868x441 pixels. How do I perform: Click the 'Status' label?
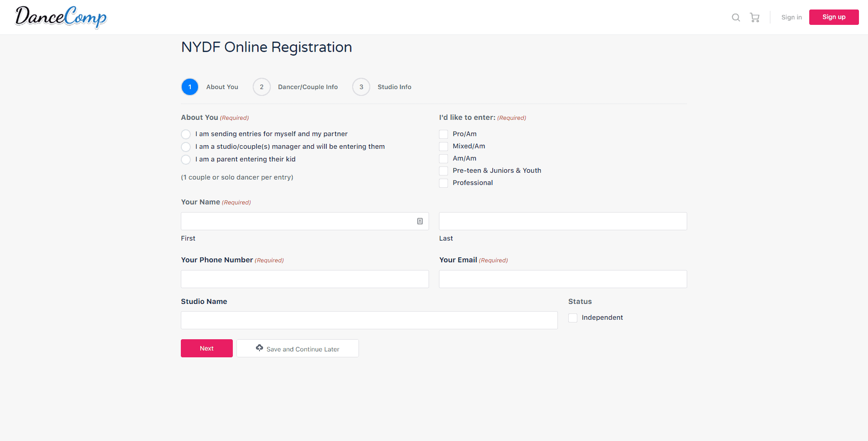click(580, 302)
